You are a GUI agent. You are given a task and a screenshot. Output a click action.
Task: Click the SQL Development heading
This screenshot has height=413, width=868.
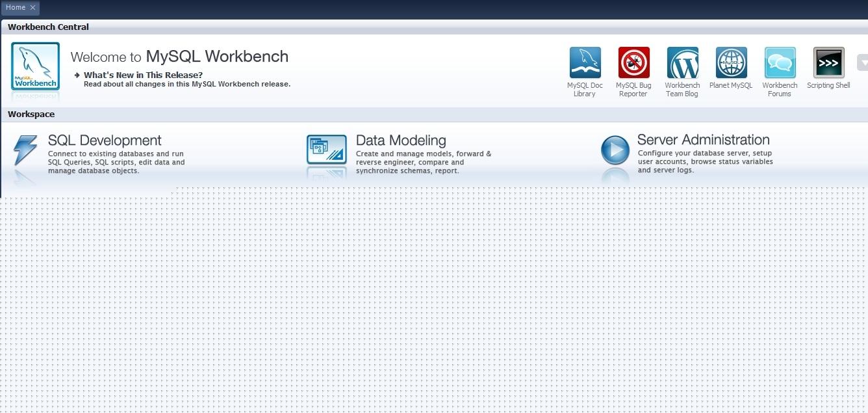click(x=105, y=140)
